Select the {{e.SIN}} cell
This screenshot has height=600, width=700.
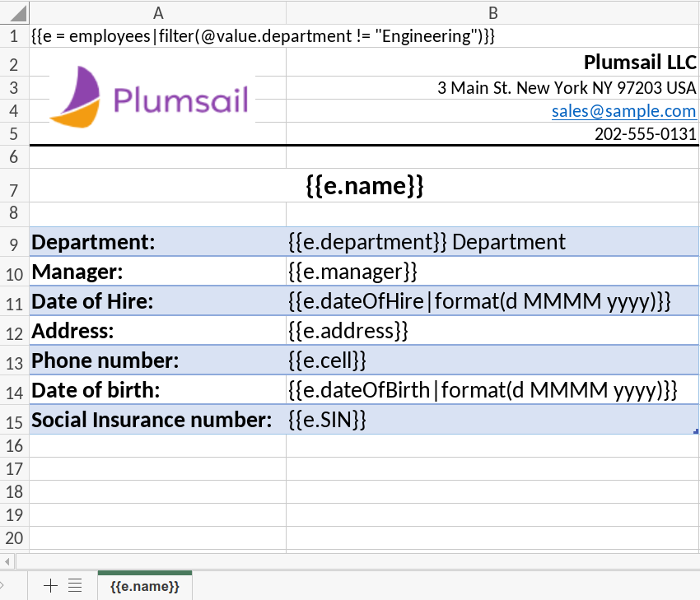(x=492, y=419)
